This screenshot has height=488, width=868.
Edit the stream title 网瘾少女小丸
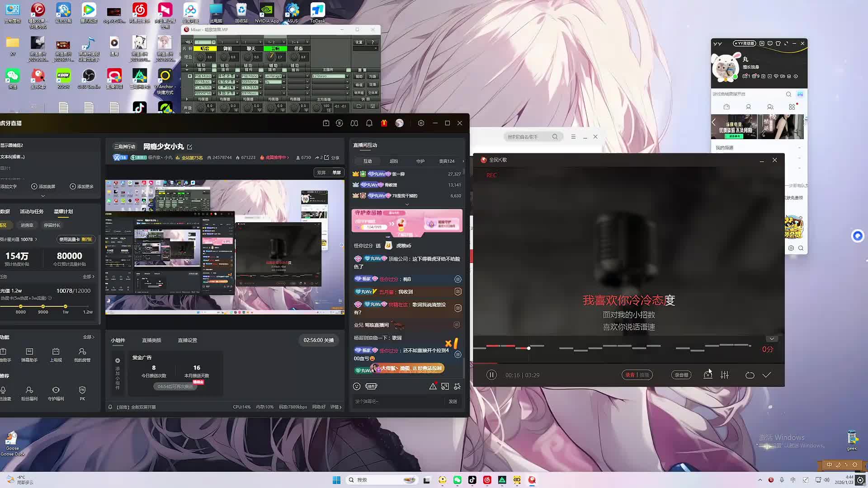pos(190,147)
